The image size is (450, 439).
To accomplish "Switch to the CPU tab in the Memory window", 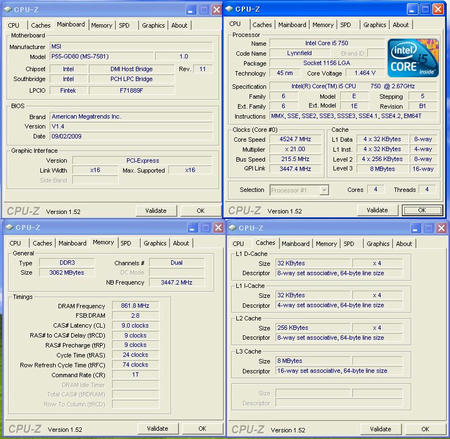I will pos(15,243).
